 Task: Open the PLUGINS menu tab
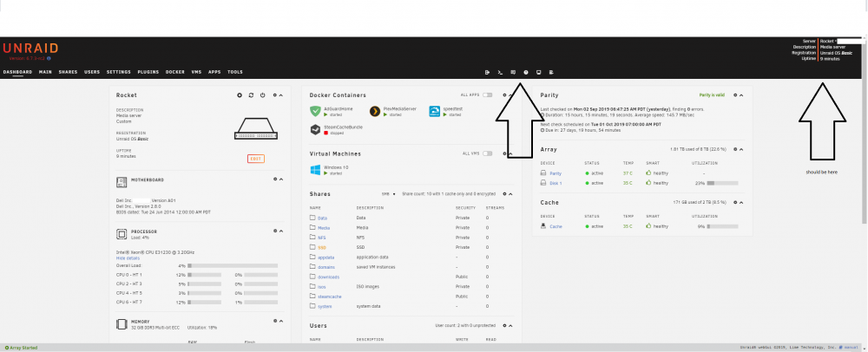coord(148,72)
